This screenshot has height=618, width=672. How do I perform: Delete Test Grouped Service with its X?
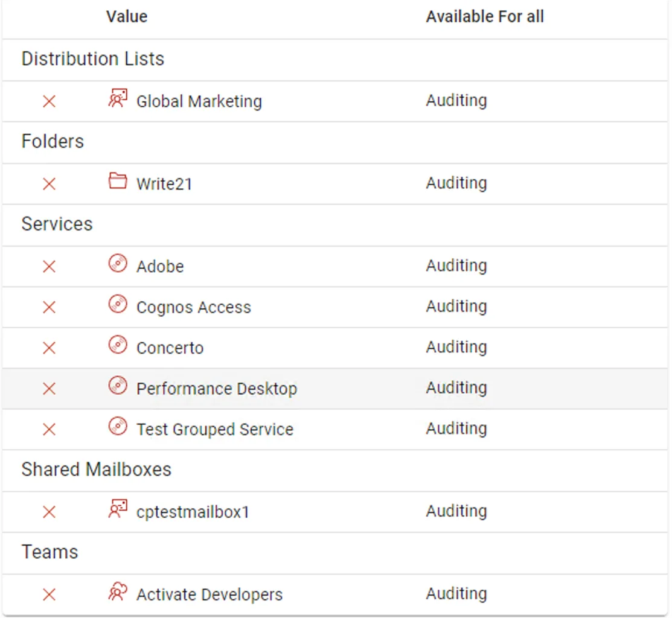(50, 429)
